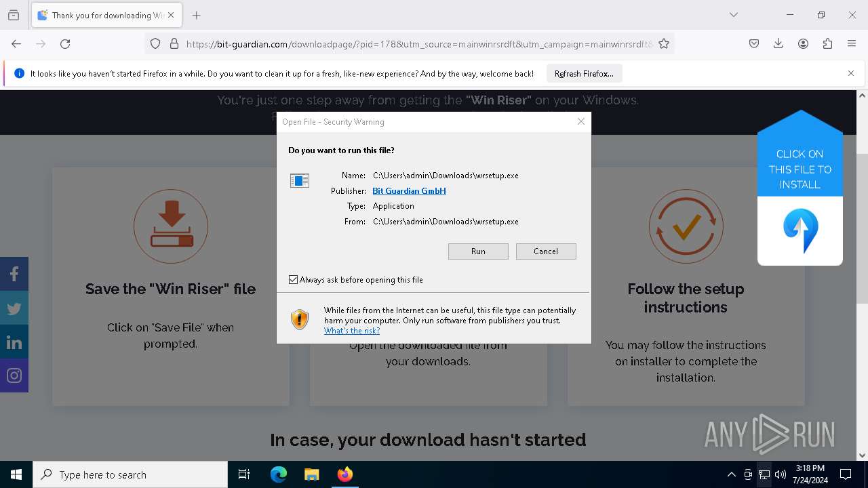Run the wrsetup.exe file
868x488 pixels.
[478, 251]
